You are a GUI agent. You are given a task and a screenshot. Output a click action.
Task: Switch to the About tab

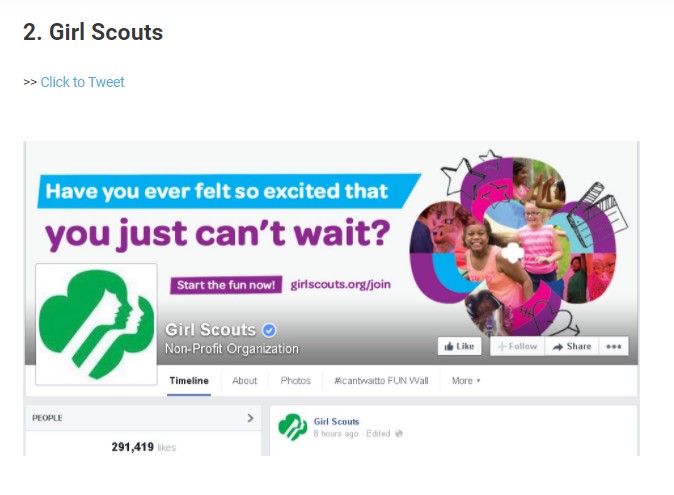tap(245, 381)
